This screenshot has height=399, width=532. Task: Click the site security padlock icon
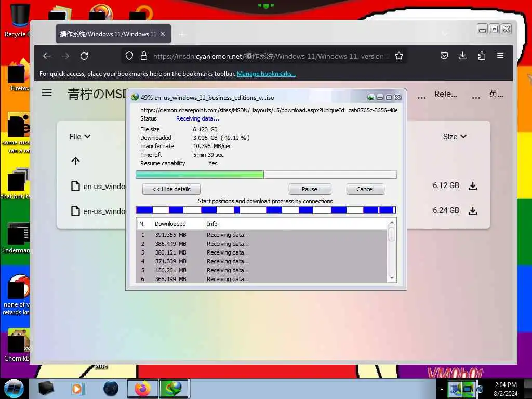144,56
